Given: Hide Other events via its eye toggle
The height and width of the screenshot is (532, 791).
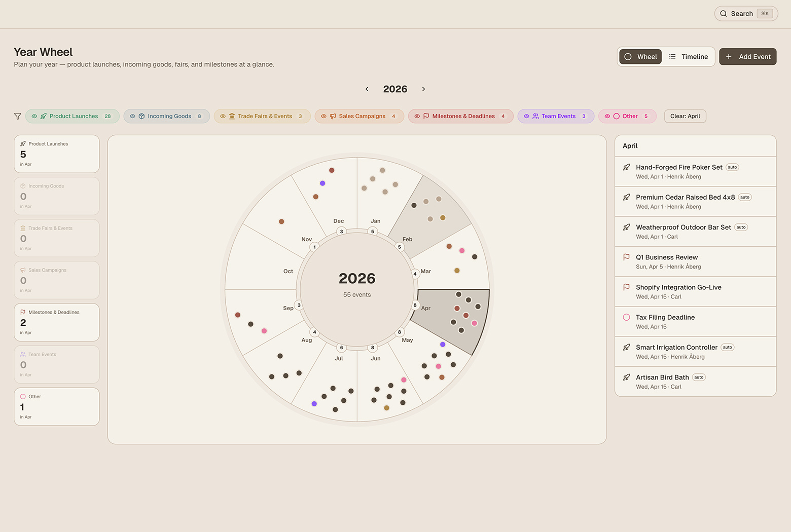Looking at the screenshot, I should tap(607, 116).
